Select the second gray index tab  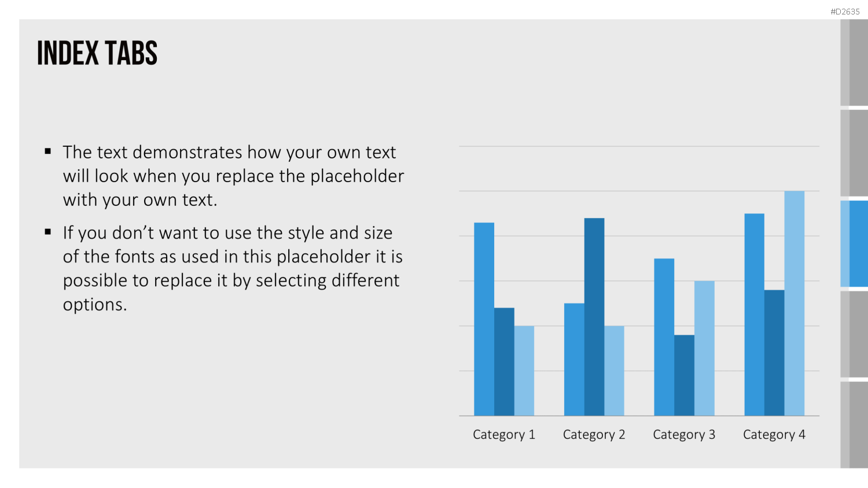854,153
